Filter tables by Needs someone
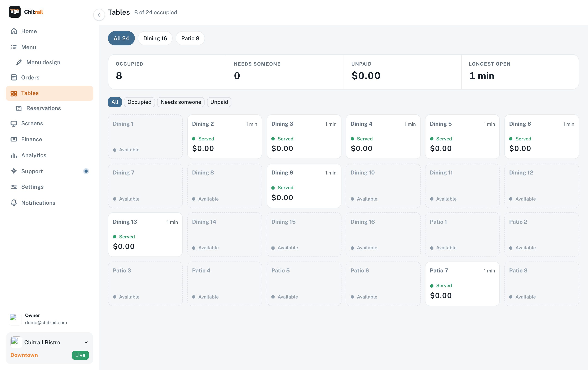This screenshot has height=370, width=588. 181,102
